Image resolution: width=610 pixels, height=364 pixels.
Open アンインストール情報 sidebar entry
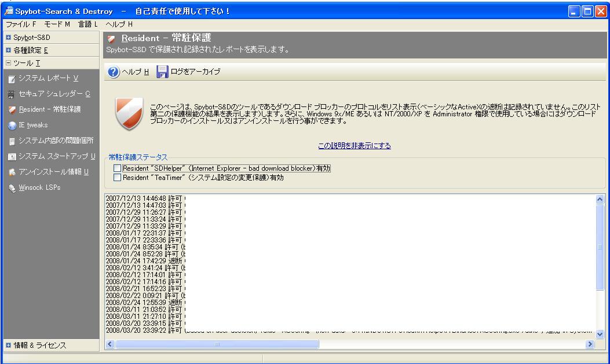[54, 172]
